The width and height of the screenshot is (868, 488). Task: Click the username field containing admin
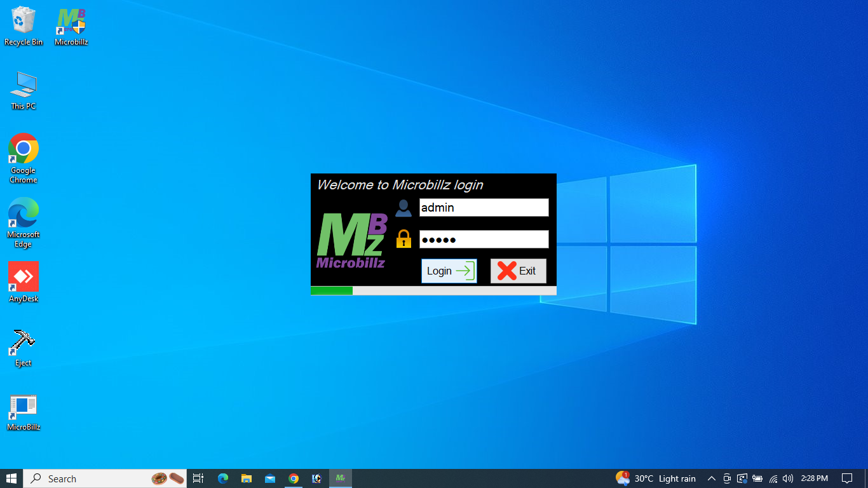(484, 207)
